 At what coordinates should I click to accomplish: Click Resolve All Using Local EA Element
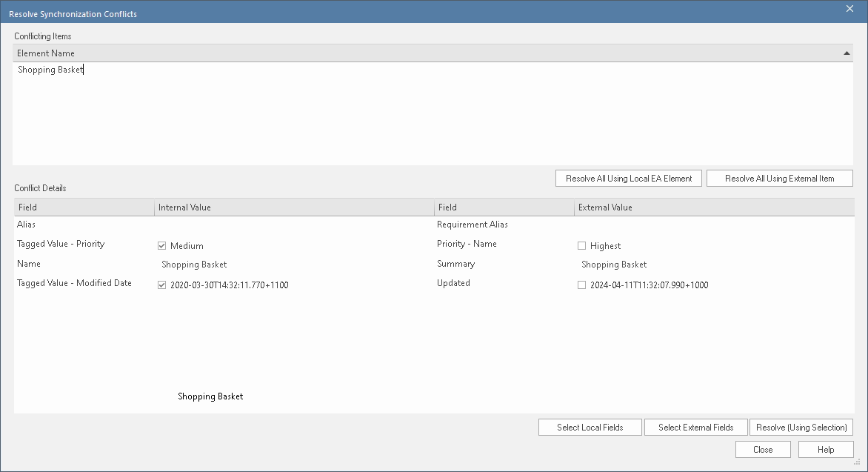click(628, 179)
